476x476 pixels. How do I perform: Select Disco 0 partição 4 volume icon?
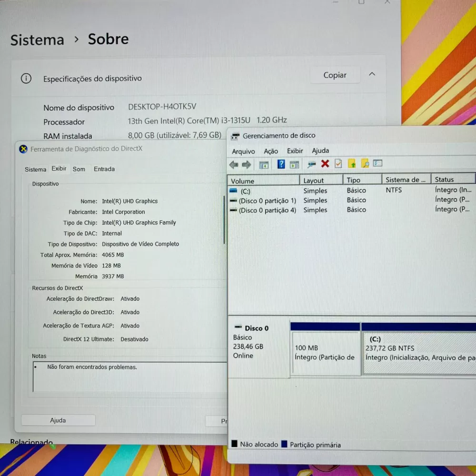tap(233, 210)
